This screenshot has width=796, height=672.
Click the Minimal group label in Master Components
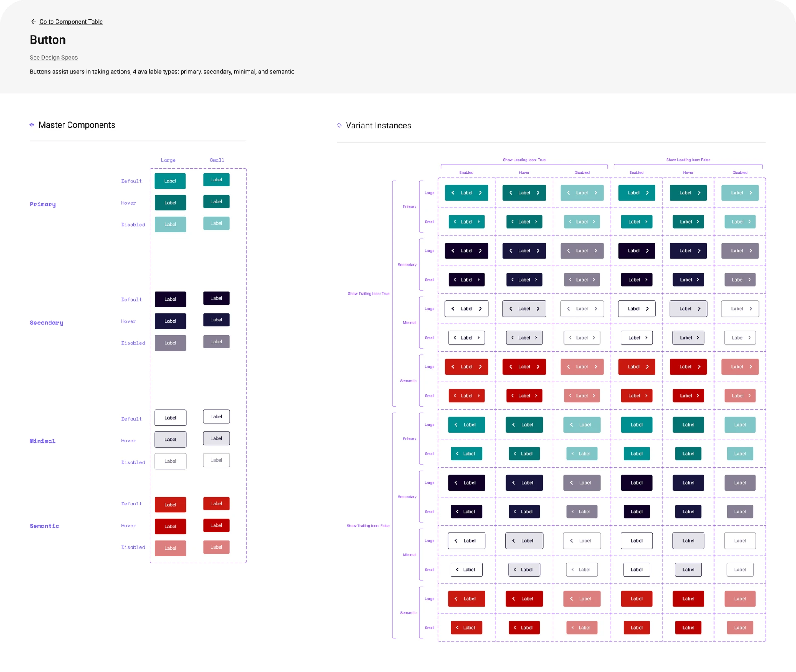coord(42,441)
